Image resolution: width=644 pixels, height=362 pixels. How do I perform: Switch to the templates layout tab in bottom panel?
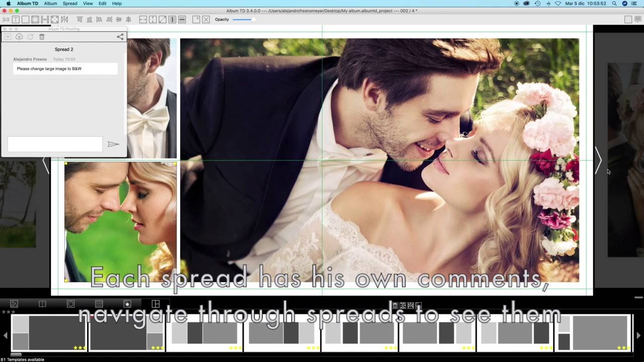[x=155, y=304]
